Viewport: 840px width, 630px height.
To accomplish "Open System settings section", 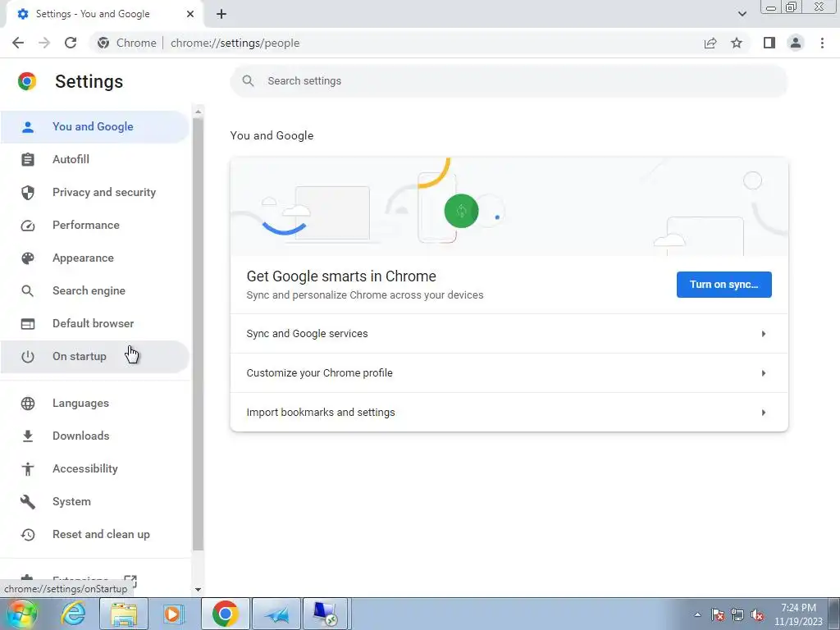I will pos(94,502).
